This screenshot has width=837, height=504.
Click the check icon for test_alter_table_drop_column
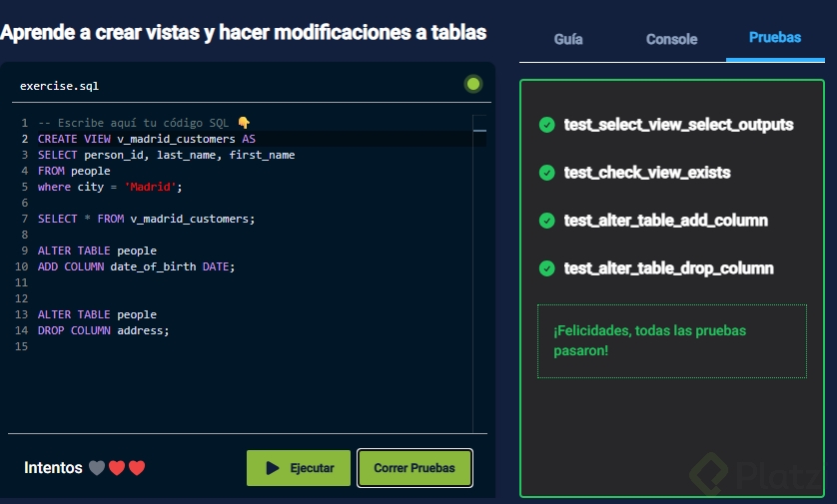tap(546, 268)
